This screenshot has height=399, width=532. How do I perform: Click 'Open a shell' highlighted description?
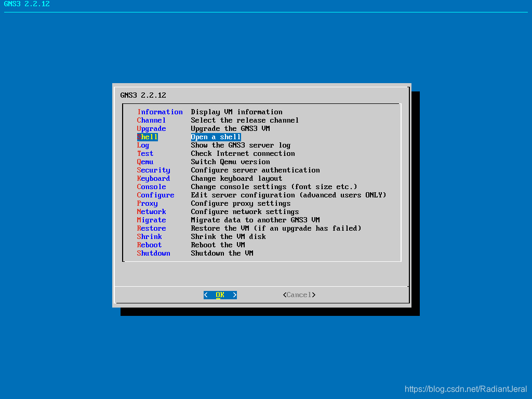click(216, 137)
